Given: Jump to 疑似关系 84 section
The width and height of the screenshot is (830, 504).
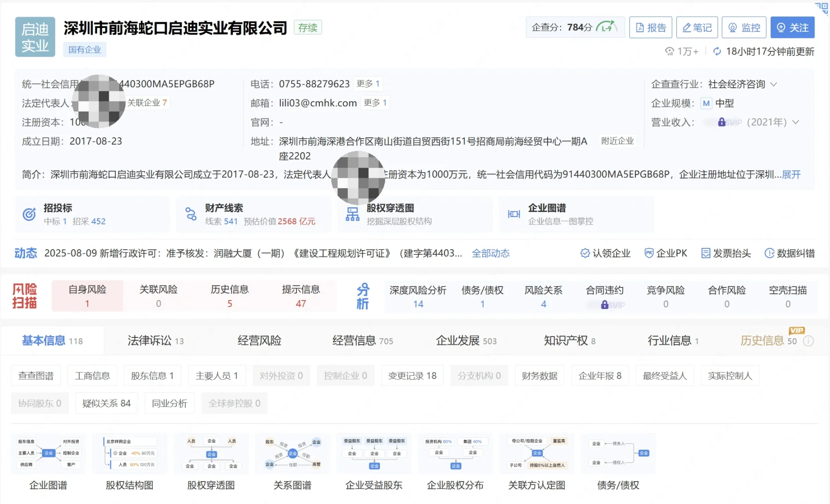Looking at the screenshot, I should tap(106, 403).
